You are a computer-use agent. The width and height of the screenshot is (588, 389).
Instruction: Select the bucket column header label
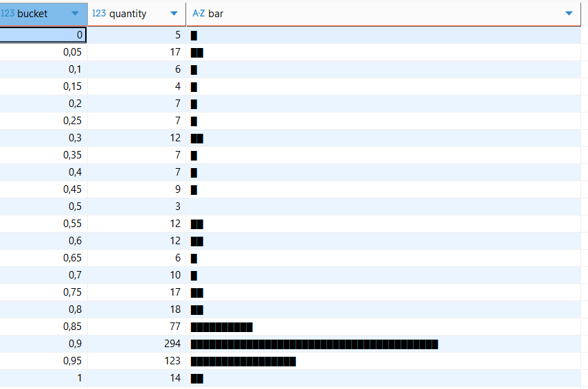(x=32, y=14)
